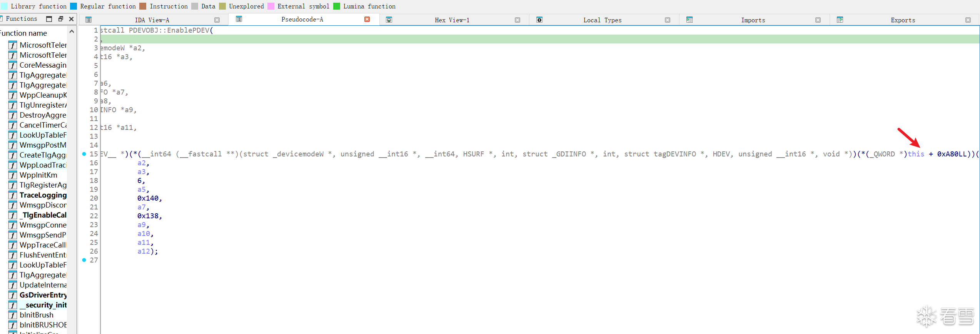Close the Imports tab
The image size is (980, 334).
(x=818, y=20)
